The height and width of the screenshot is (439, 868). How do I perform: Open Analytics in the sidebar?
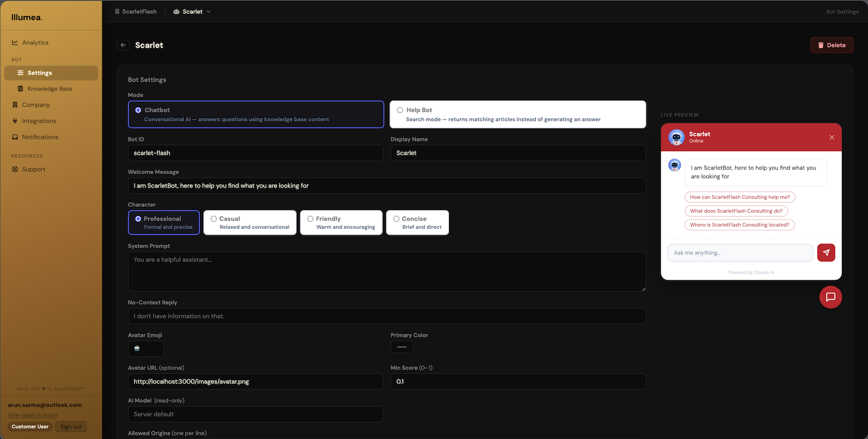pos(51,42)
